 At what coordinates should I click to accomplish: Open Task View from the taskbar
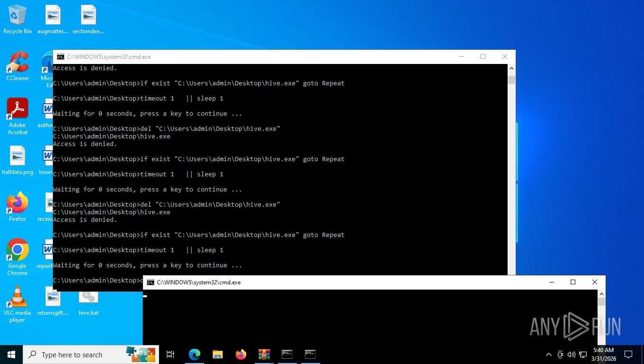click(170, 355)
